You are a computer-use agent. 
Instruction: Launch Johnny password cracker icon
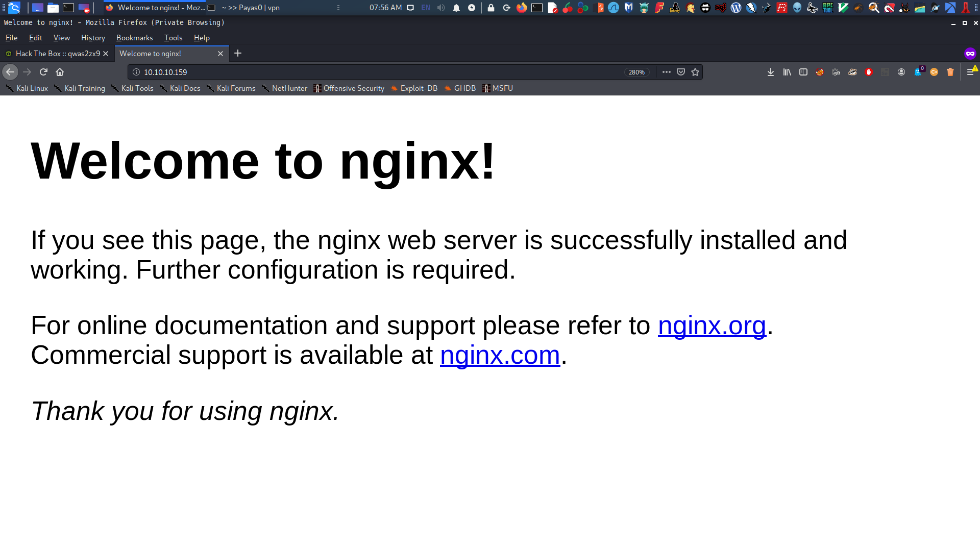pyautogui.click(x=675, y=8)
